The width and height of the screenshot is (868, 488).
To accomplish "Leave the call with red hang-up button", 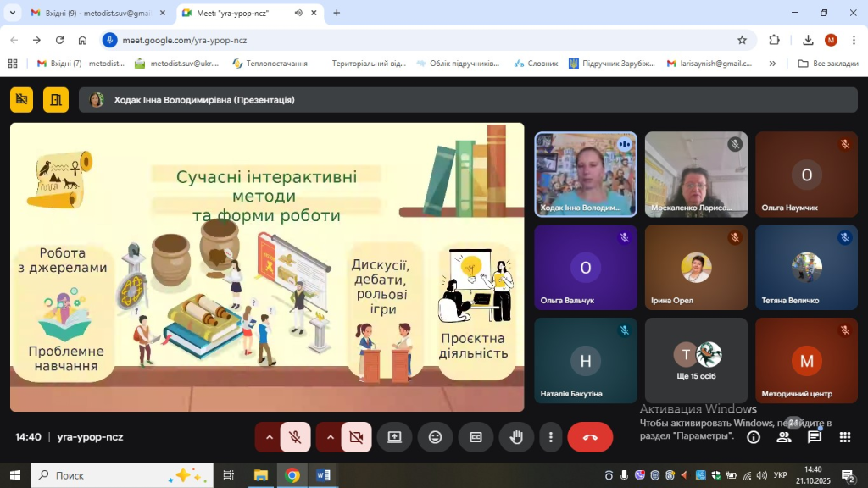I will coord(590,437).
